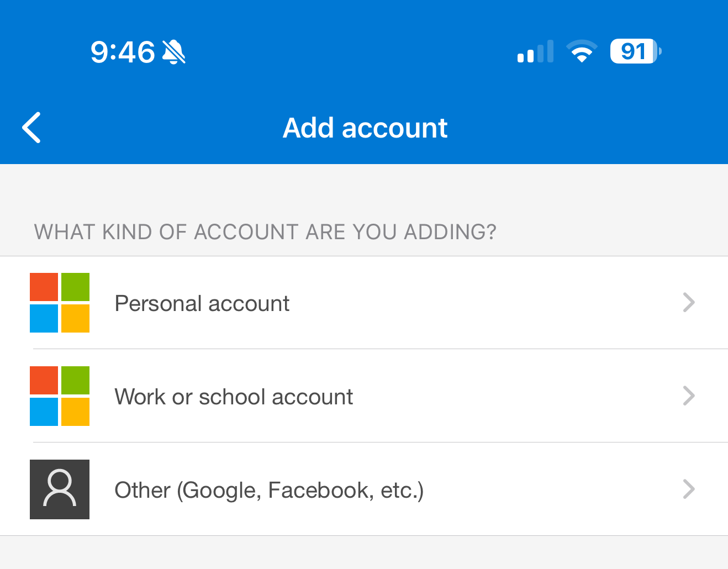Viewport: 728px width, 569px height.
Task: Tap the Wi-Fi icon in status bar
Action: point(582,51)
